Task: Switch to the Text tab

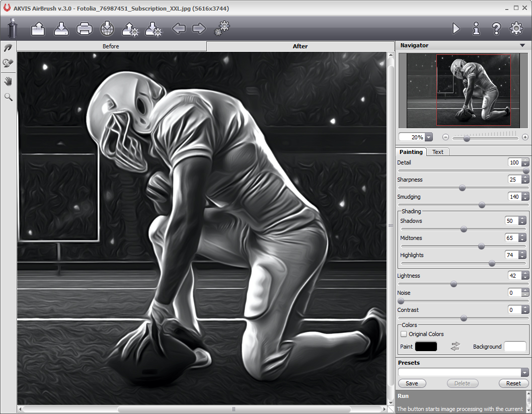Action: pyautogui.click(x=438, y=152)
